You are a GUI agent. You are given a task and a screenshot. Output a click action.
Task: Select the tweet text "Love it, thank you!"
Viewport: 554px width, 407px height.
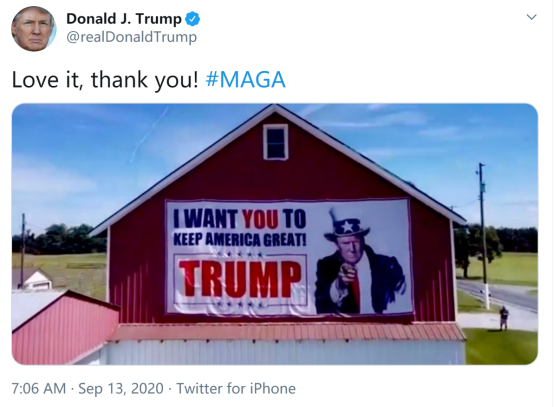coord(105,79)
